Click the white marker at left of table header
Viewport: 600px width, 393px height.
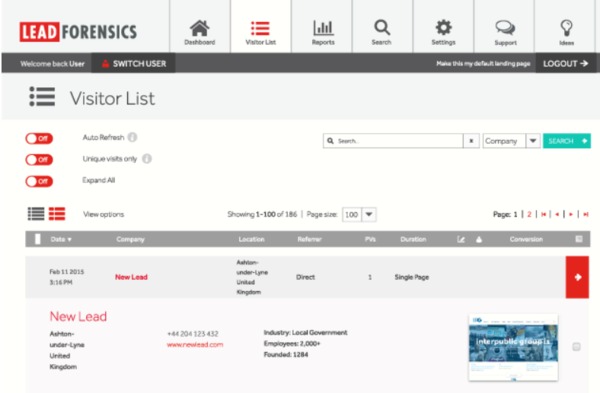38,239
